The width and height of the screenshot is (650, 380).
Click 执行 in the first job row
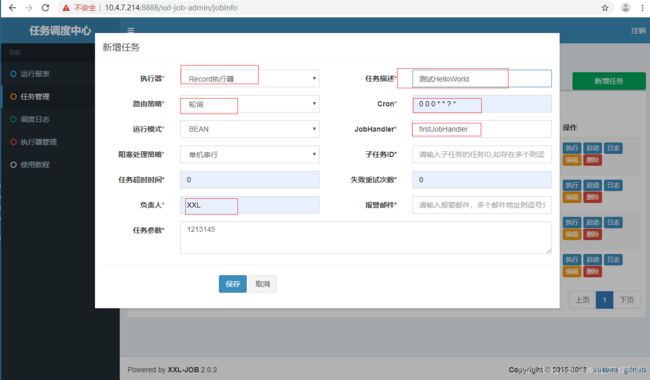(572, 148)
